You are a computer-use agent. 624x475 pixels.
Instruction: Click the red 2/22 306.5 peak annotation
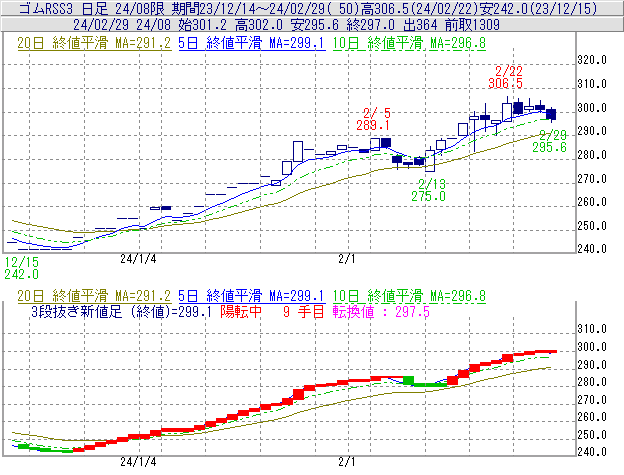point(505,77)
